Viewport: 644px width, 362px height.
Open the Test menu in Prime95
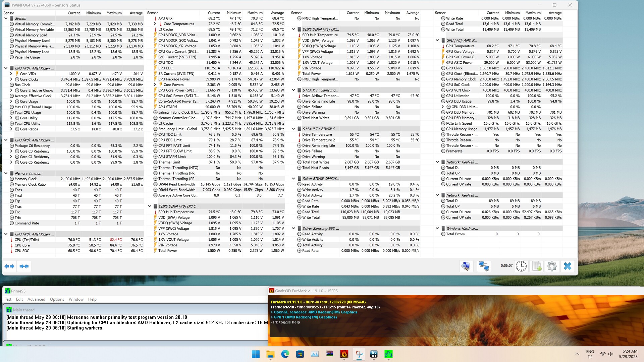pos(8,299)
